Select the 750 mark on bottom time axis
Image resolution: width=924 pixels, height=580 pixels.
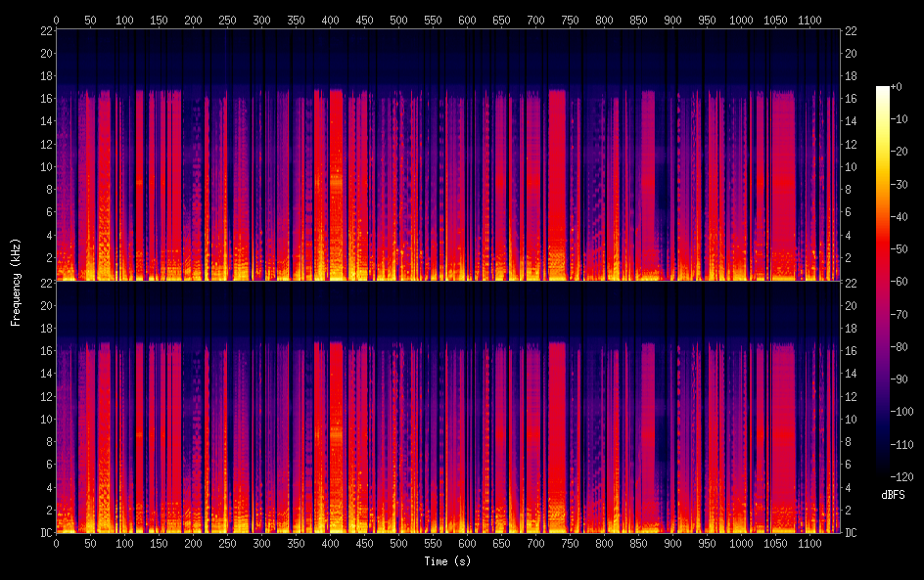(x=570, y=543)
